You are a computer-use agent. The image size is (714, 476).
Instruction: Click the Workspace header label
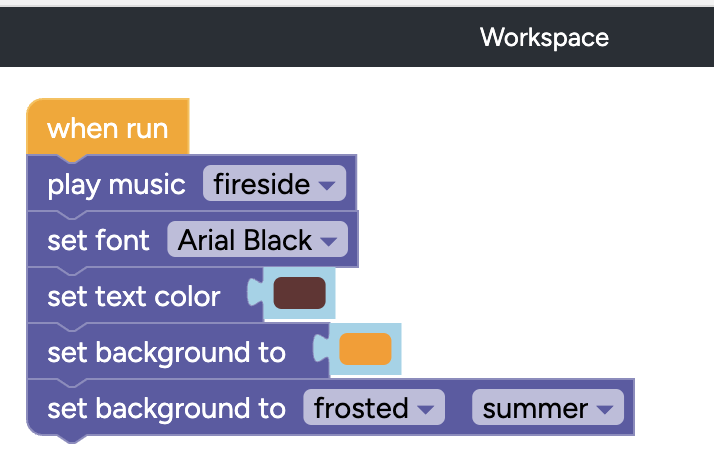click(x=544, y=37)
